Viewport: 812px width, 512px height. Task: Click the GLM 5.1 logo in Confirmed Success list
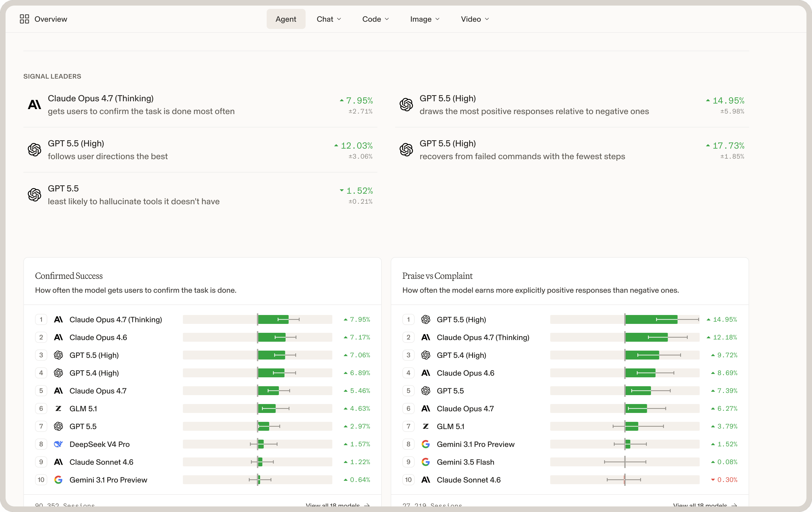click(x=58, y=408)
